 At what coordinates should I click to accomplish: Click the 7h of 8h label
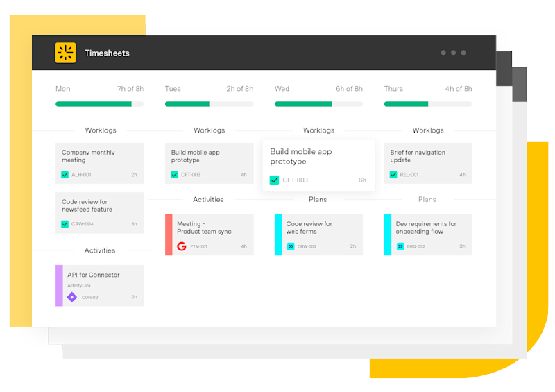[x=130, y=89]
